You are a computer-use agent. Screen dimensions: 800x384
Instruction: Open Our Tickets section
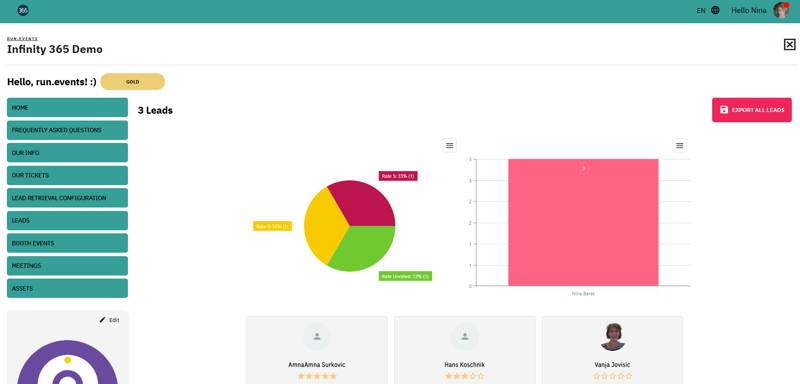coord(67,175)
